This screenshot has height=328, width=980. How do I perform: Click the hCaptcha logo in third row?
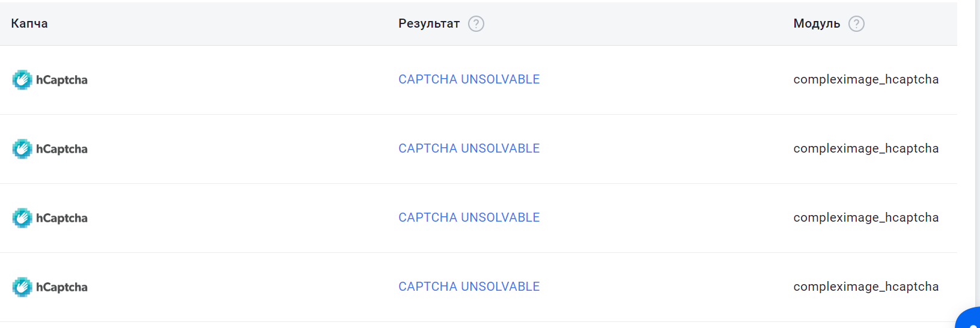point(22,217)
